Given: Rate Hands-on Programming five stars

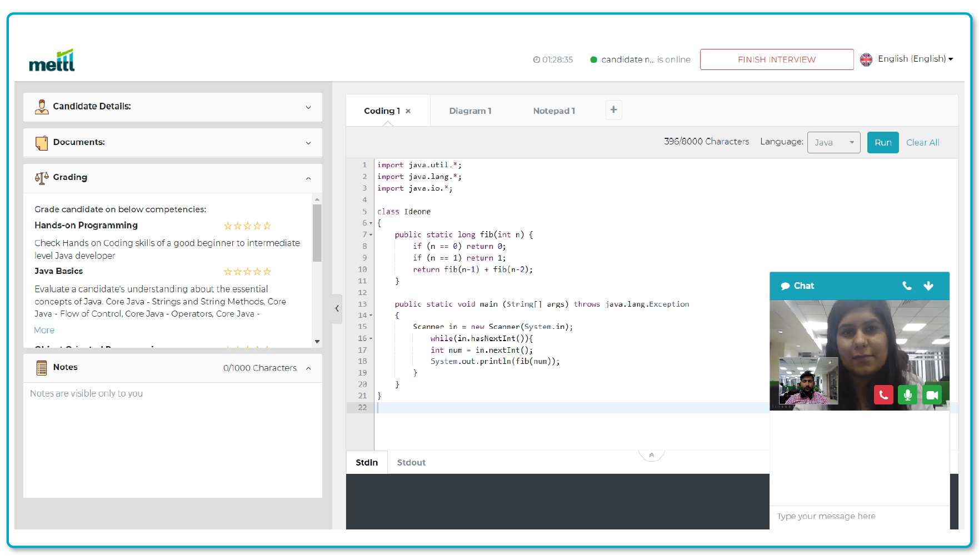Looking at the screenshot, I should [267, 226].
